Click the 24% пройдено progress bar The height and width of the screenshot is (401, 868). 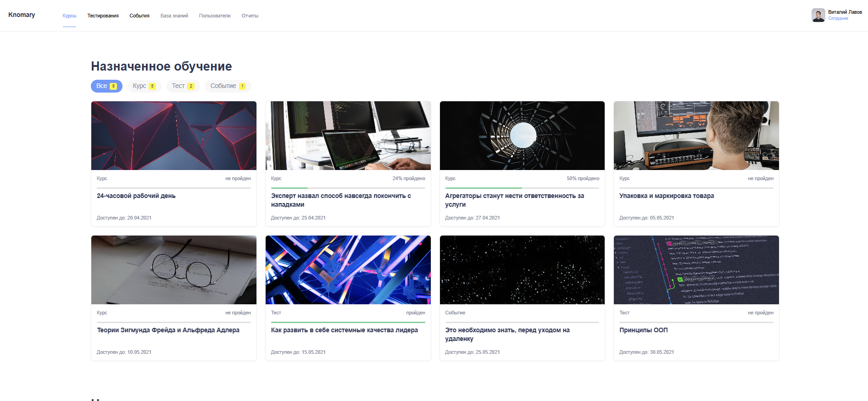pos(348,188)
